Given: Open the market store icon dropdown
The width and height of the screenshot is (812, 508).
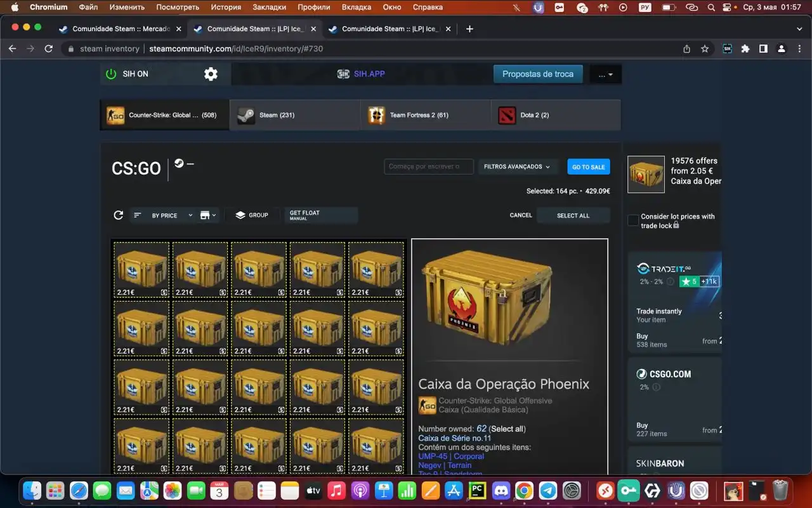Looking at the screenshot, I should pyautogui.click(x=208, y=215).
